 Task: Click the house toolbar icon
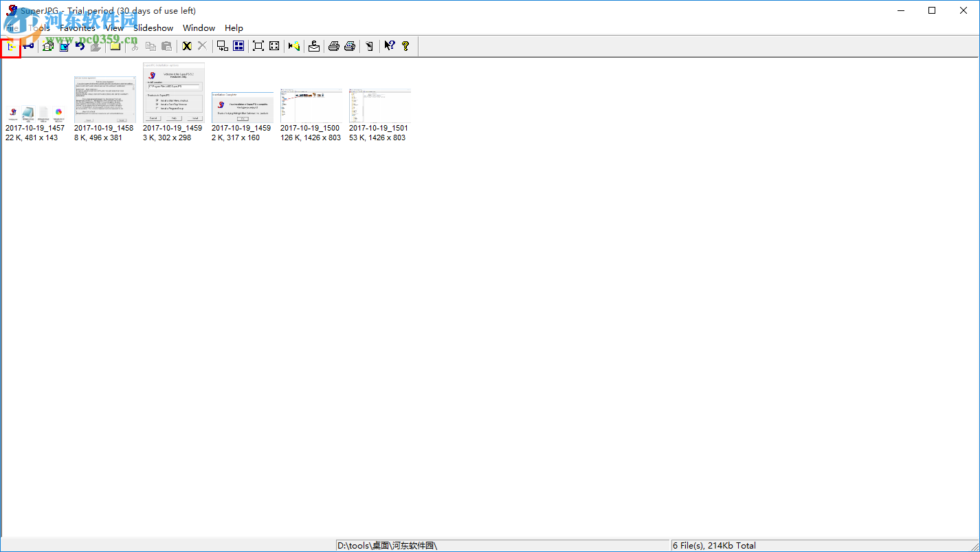(x=47, y=46)
